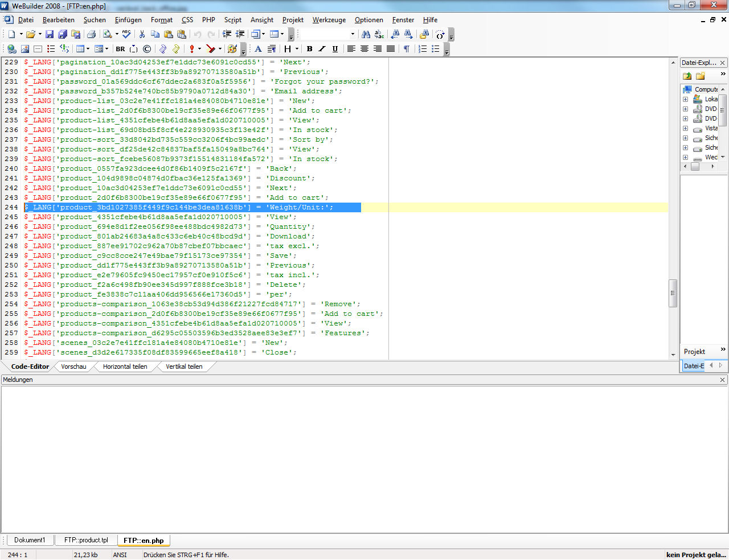Open the dropdown arrow next to Open folder
This screenshot has height=560, width=729.
point(40,34)
